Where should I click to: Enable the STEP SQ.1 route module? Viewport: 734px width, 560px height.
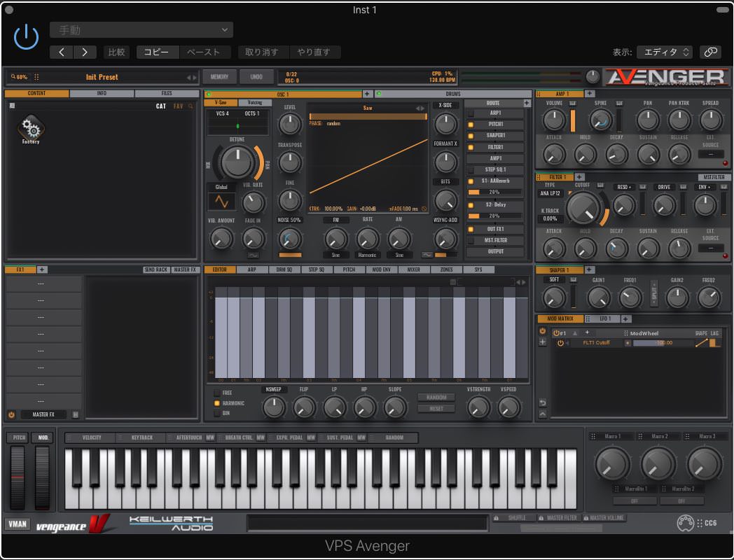[471, 170]
